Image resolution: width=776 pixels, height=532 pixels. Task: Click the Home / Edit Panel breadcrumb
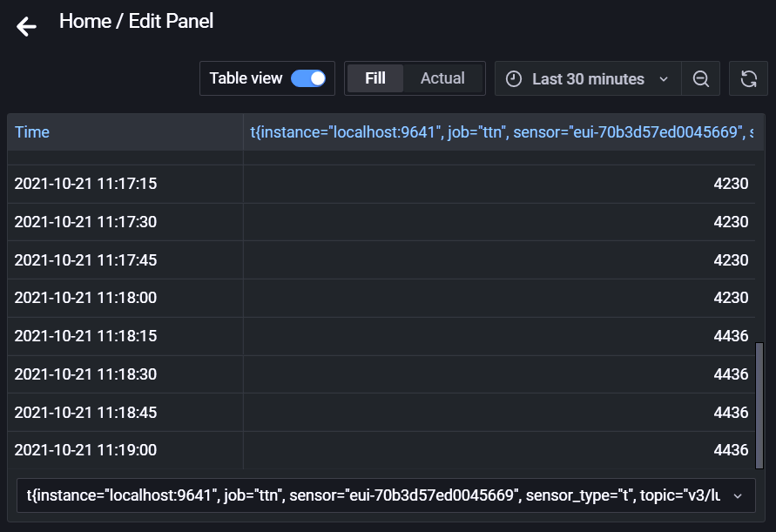click(136, 21)
